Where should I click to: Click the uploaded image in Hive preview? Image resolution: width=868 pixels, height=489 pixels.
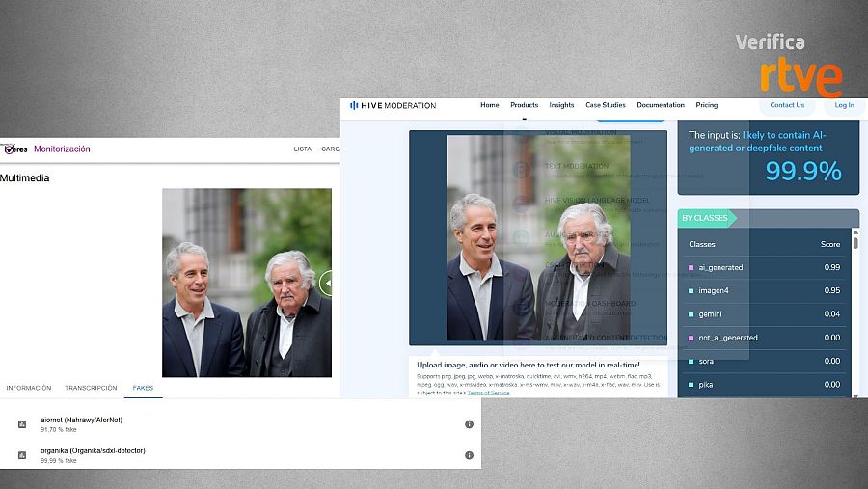click(538, 237)
